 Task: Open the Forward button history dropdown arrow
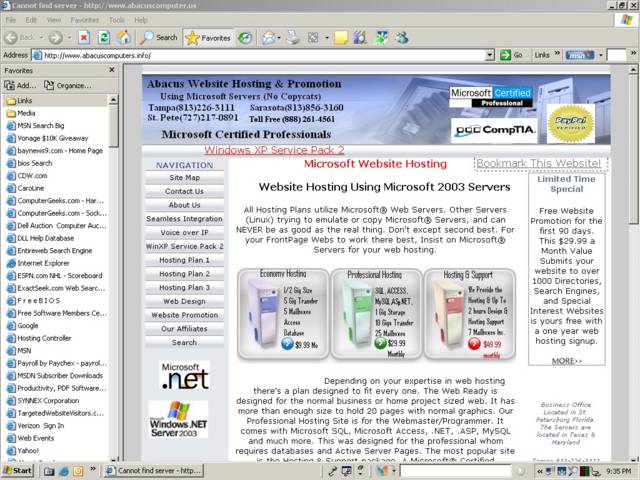point(69,38)
